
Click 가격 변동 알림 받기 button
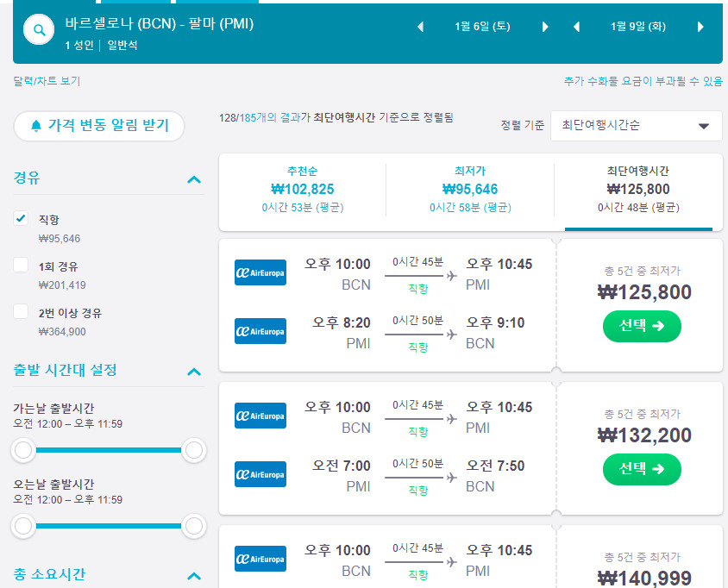tap(99, 126)
